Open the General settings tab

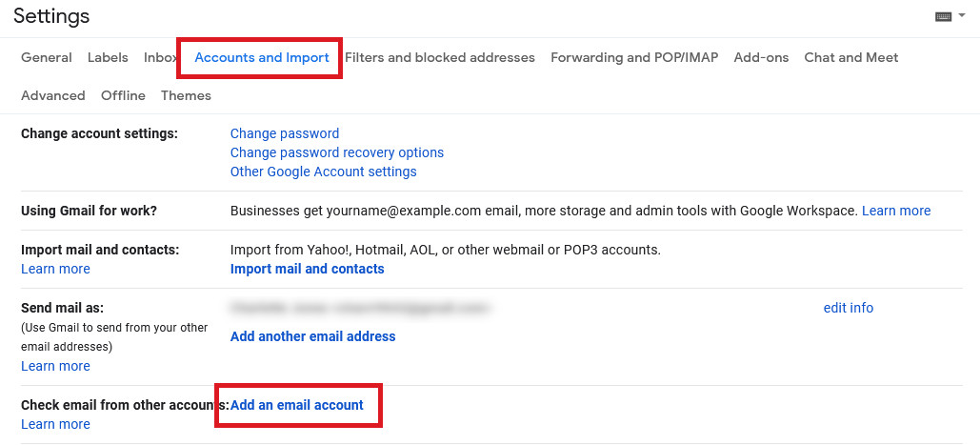click(47, 57)
